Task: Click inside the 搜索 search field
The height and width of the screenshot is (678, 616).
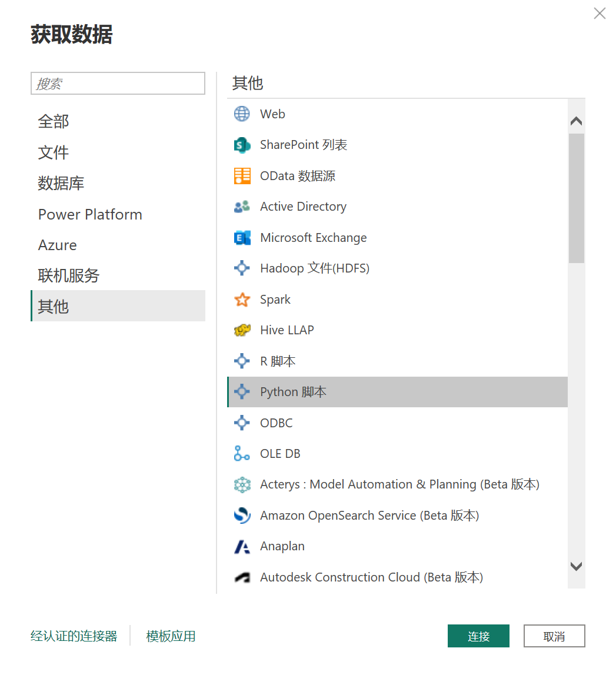Action: click(x=118, y=83)
